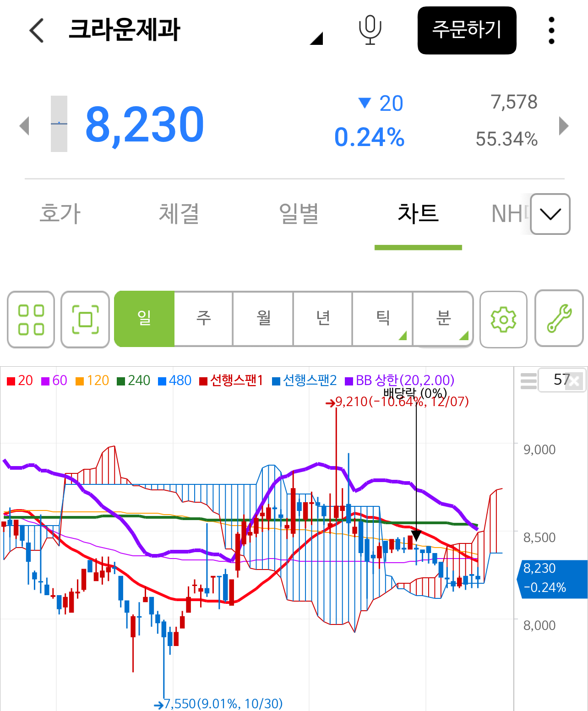The height and width of the screenshot is (711, 588).
Task: Open the 분 minute period dropdown
Action: [443, 319]
